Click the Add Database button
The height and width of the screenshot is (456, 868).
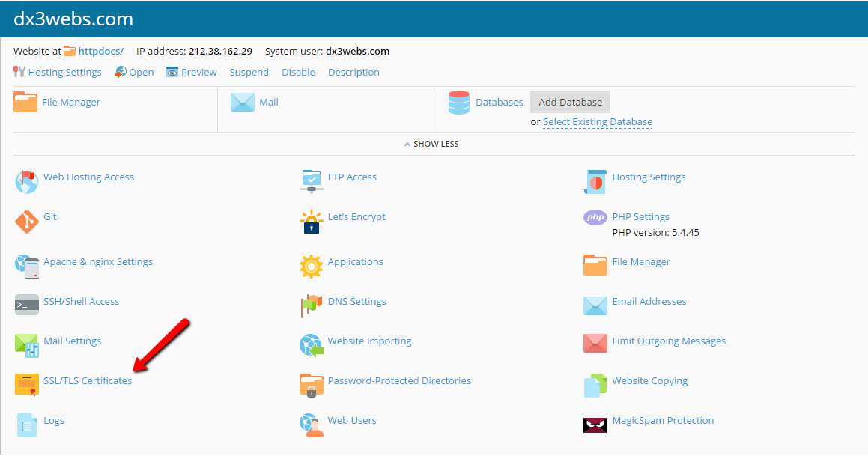(570, 102)
